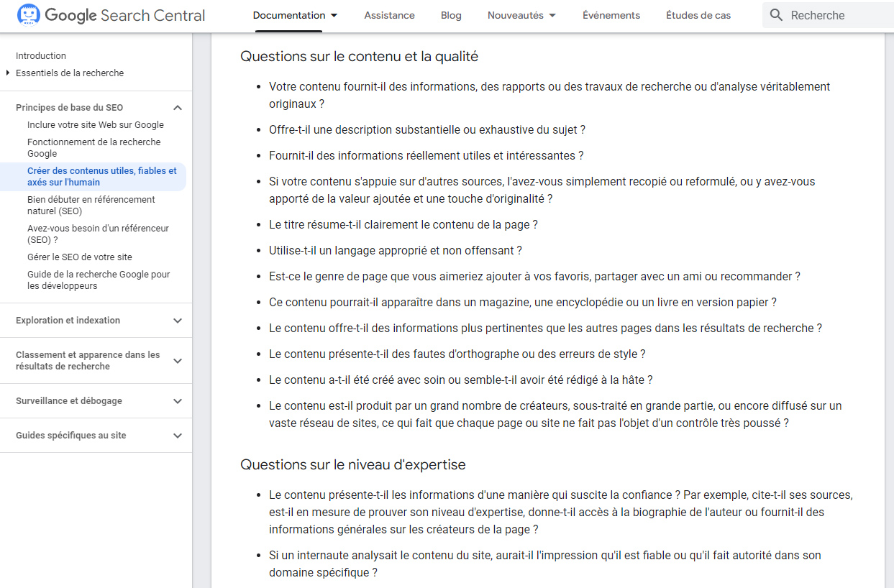
Task: Collapse the Principes de base du SEO section
Action: click(x=178, y=108)
